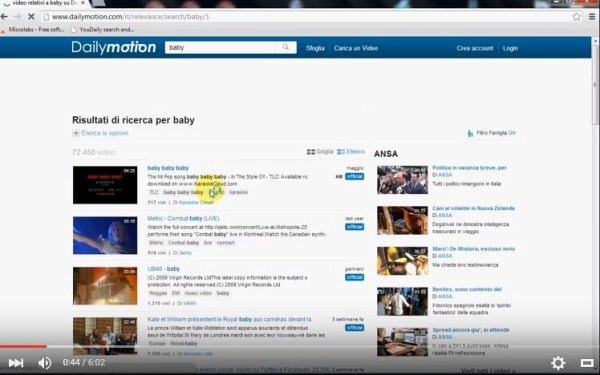Screen dimensions: 600x375
Task: Open YouDaily search bookmark
Action: pyautogui.click(x=103, y=29)
